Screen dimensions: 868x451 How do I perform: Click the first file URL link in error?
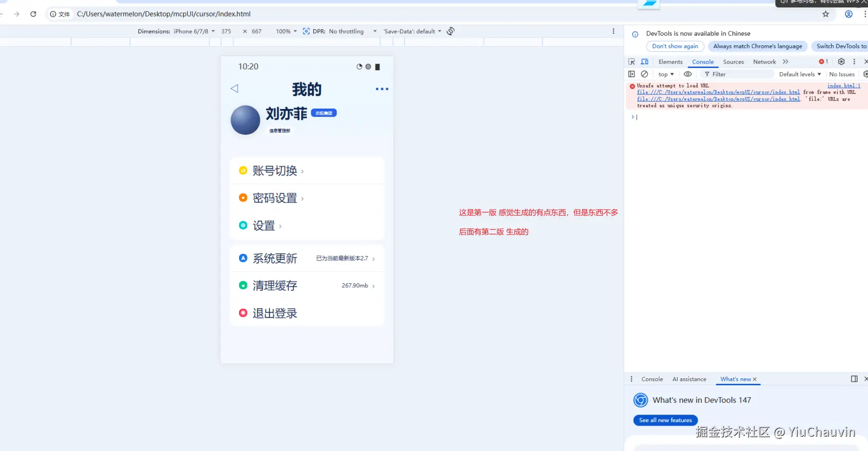pos(718,92)
